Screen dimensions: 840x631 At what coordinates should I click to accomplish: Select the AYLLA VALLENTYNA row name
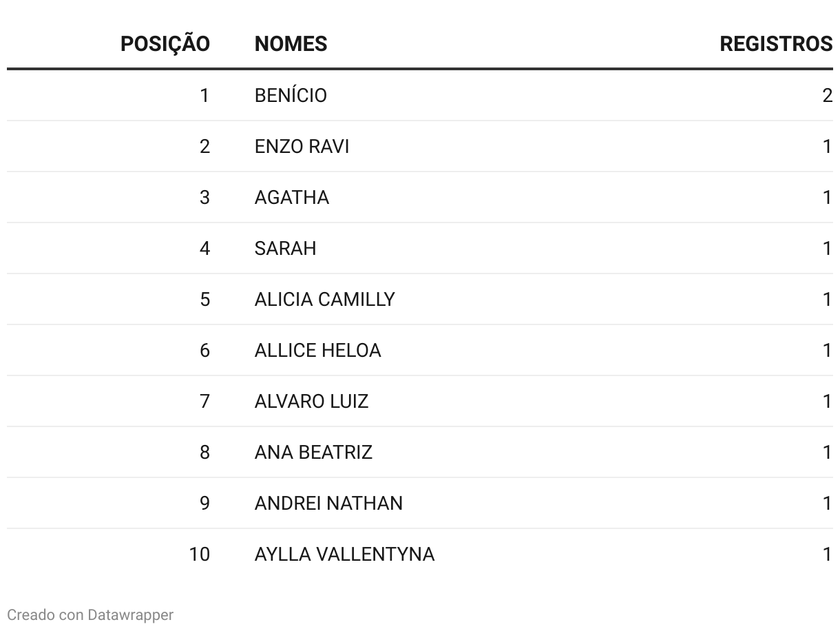coord(344,555)
